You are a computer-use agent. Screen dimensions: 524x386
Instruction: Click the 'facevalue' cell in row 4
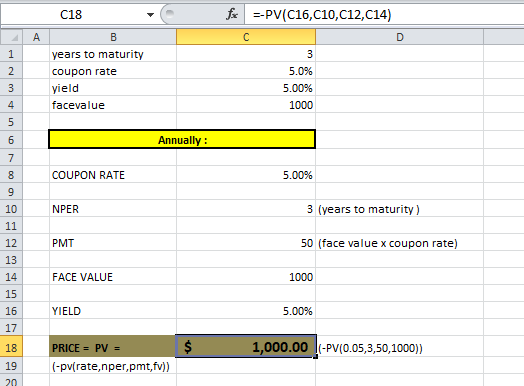113,105
